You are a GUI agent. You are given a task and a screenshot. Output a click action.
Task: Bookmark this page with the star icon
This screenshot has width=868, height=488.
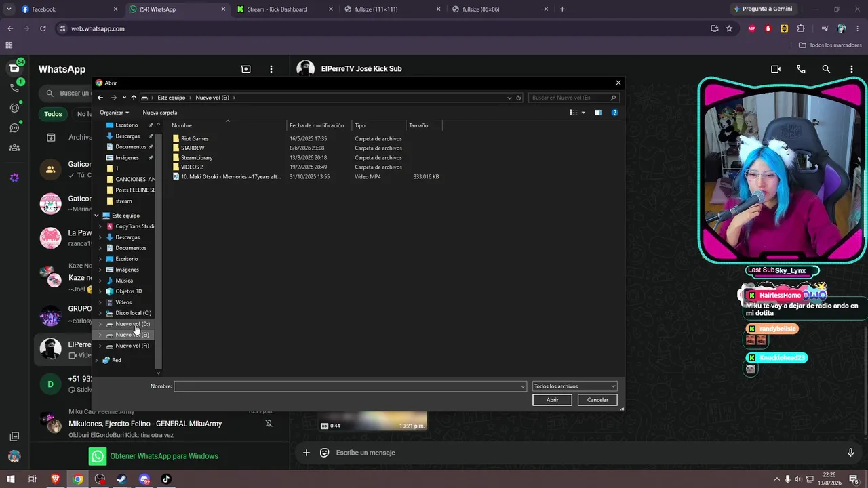tap(729, 28)
